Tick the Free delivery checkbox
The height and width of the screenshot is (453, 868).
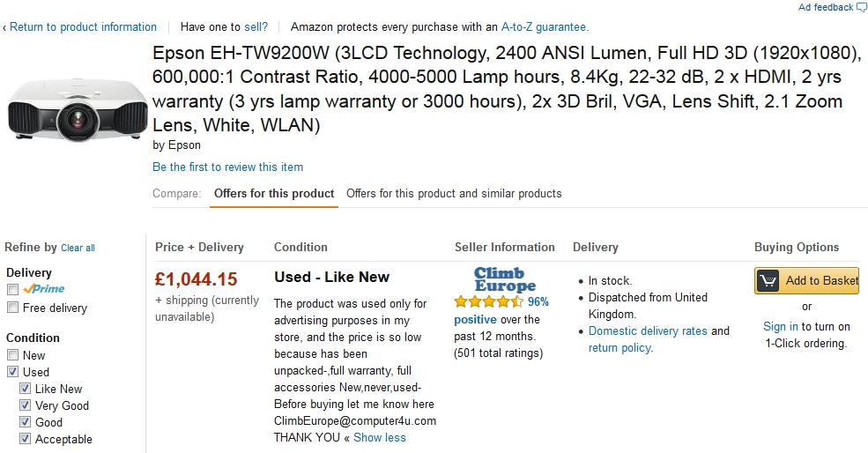[x=13, y=308]
